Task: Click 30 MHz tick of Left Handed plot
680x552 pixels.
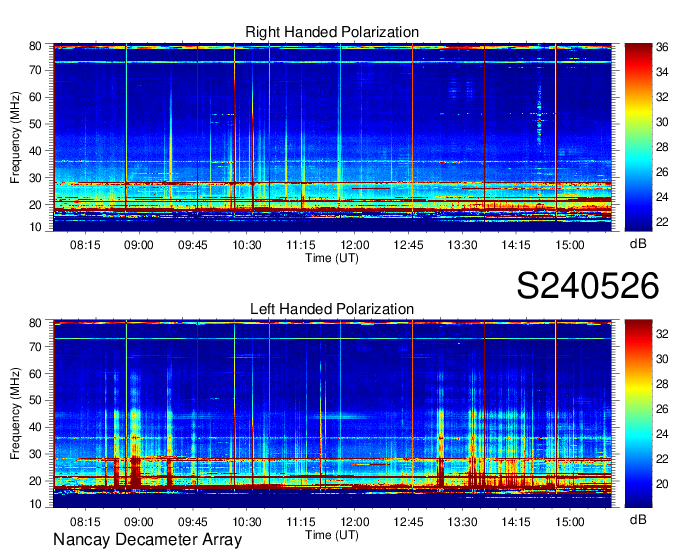Action: tap(35, 454)
